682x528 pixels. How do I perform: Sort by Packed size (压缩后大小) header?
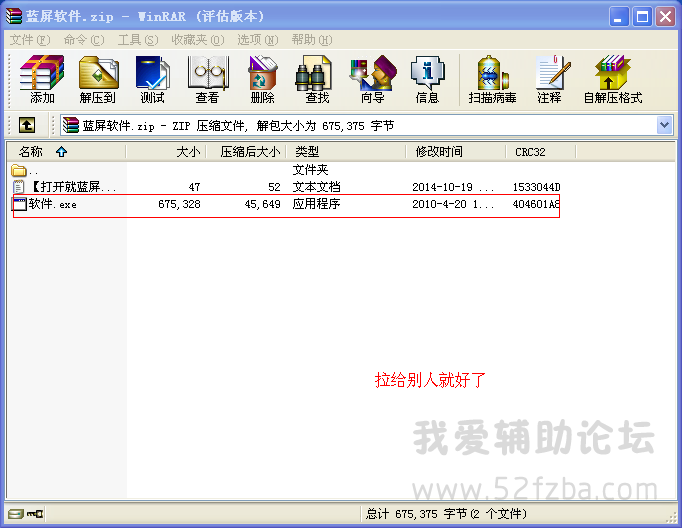(246, 152)
